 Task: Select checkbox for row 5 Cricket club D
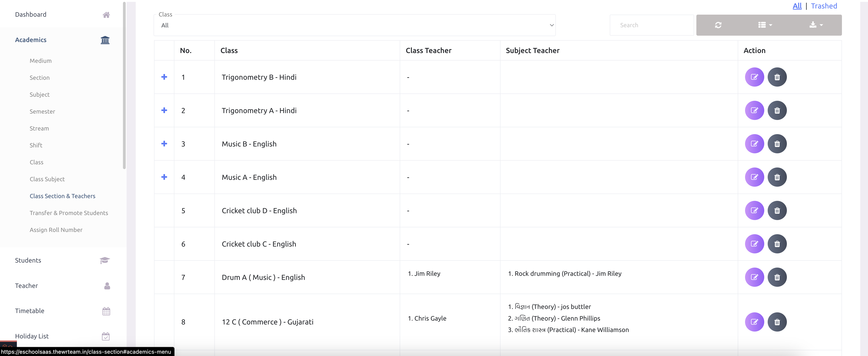[x=164, y=210]
